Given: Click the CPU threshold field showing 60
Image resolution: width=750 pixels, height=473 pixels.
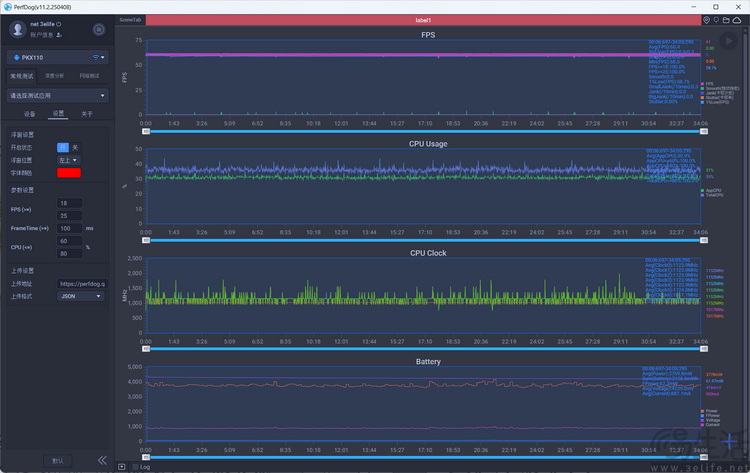Looking at the screenshot, I should pos(69,241).
